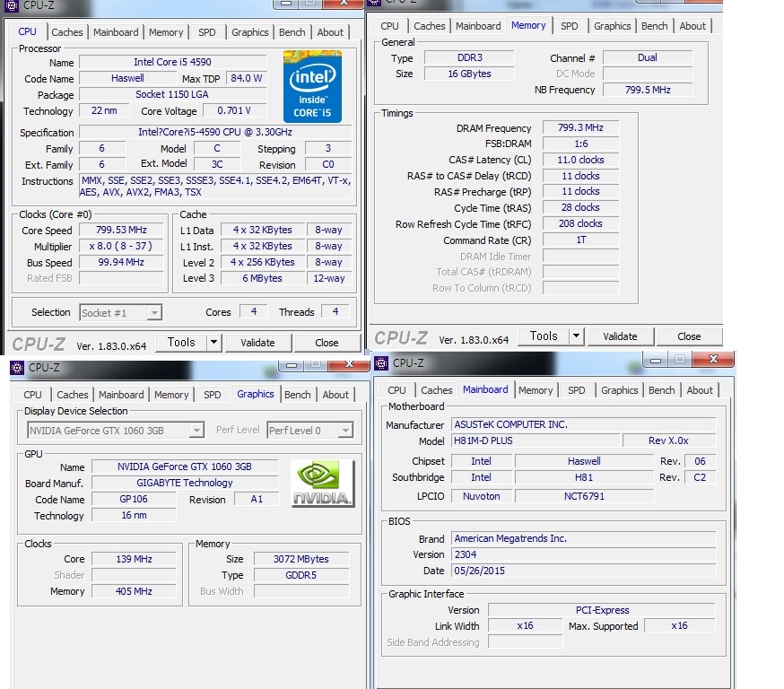Click the Multiplier value "x 8.0 ( 8 - 37 )"

121,247
